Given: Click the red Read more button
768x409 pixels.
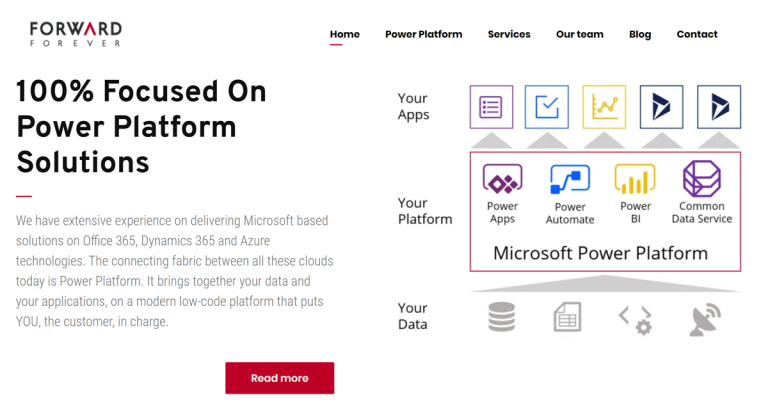Looking at the screenshot, I should (280, 378).
